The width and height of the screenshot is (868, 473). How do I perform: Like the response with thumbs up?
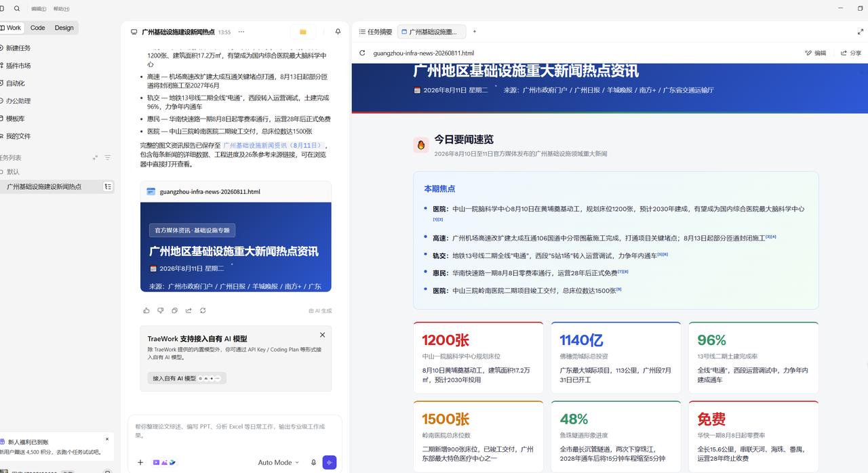coord(146,310)
